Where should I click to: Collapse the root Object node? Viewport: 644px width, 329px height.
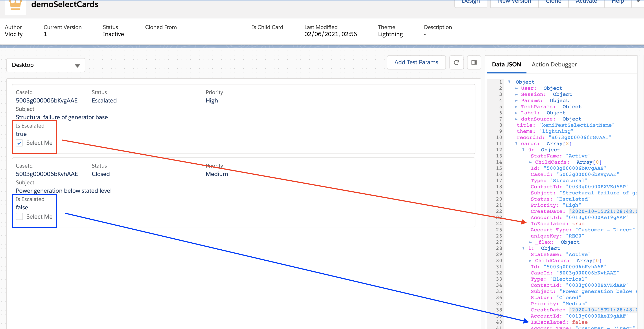[x=509, y=82]
